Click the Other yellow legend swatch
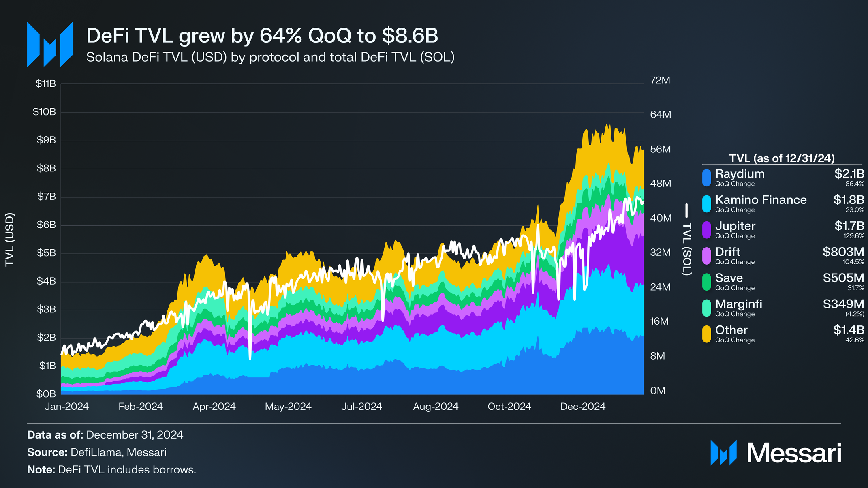Viewport: 868px width, 488px height. pyautogui.click(x=706, y=334)
